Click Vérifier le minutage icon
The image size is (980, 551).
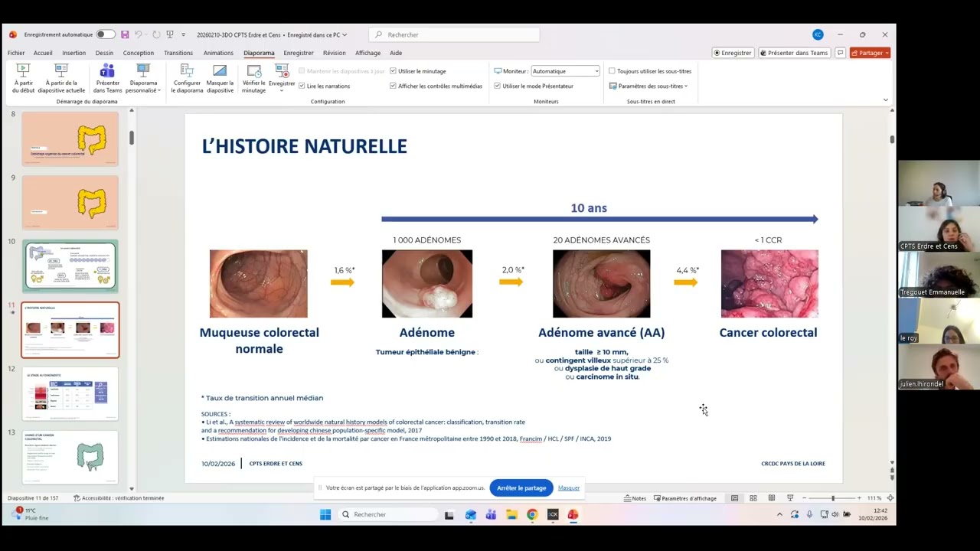coord(254,70)
